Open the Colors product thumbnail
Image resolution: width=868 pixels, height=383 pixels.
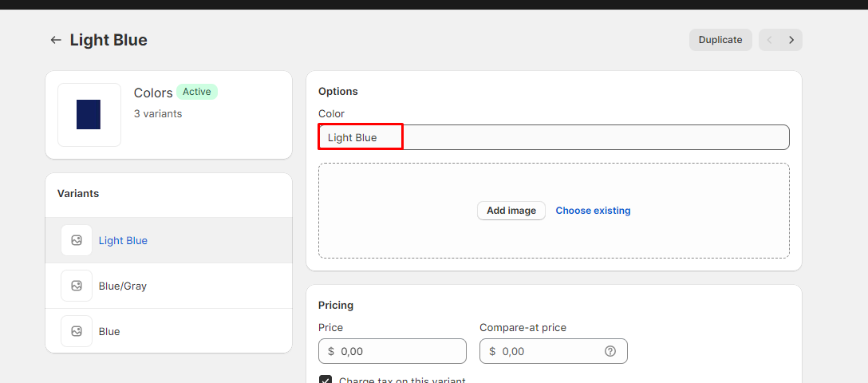[x=89, y=115]
